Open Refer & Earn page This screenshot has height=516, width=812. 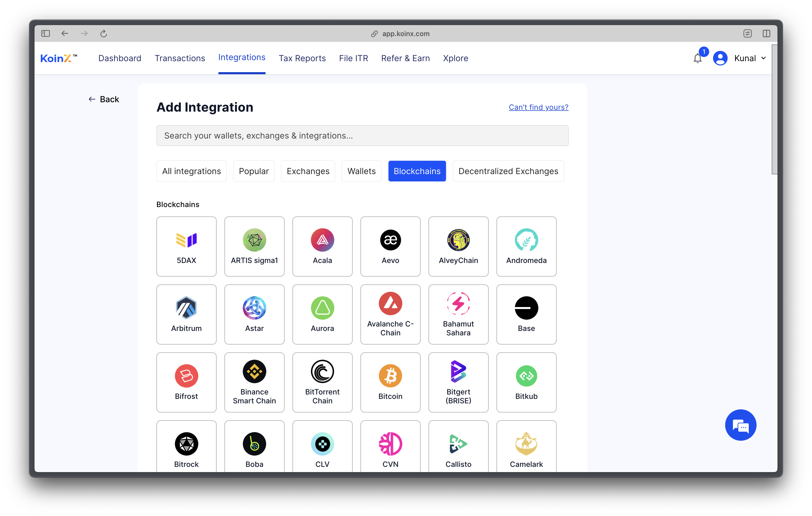coord(405,58)
